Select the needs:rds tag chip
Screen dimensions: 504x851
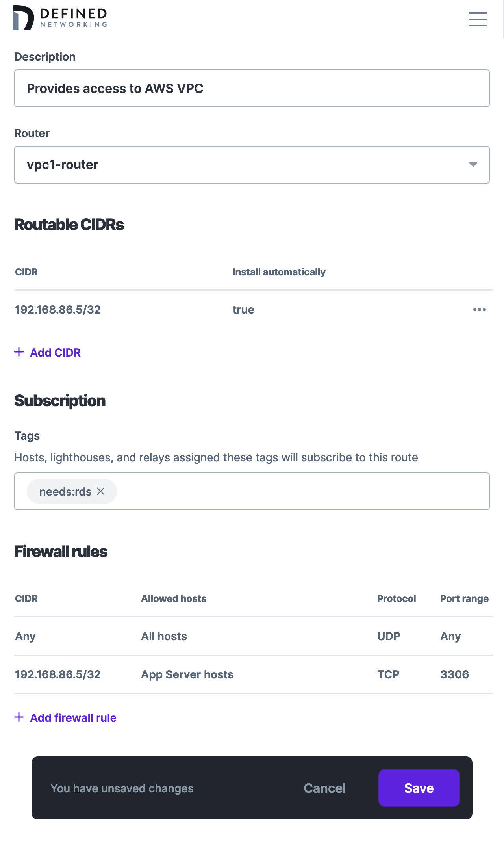(66, 491)
